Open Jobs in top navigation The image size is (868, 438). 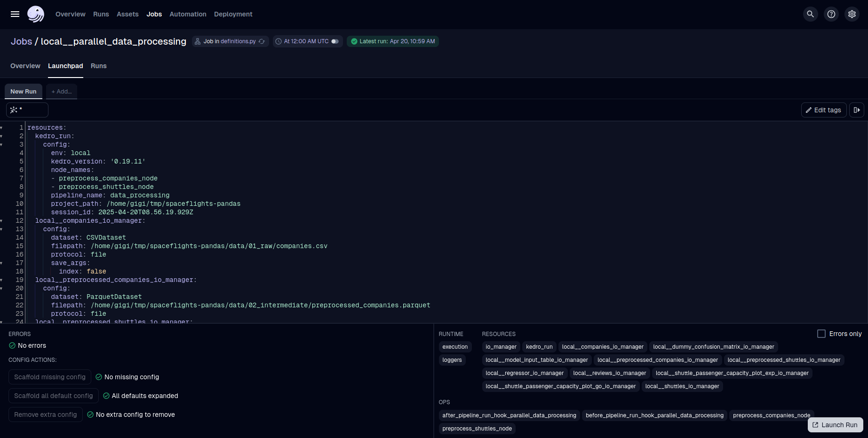coord(154,14)
